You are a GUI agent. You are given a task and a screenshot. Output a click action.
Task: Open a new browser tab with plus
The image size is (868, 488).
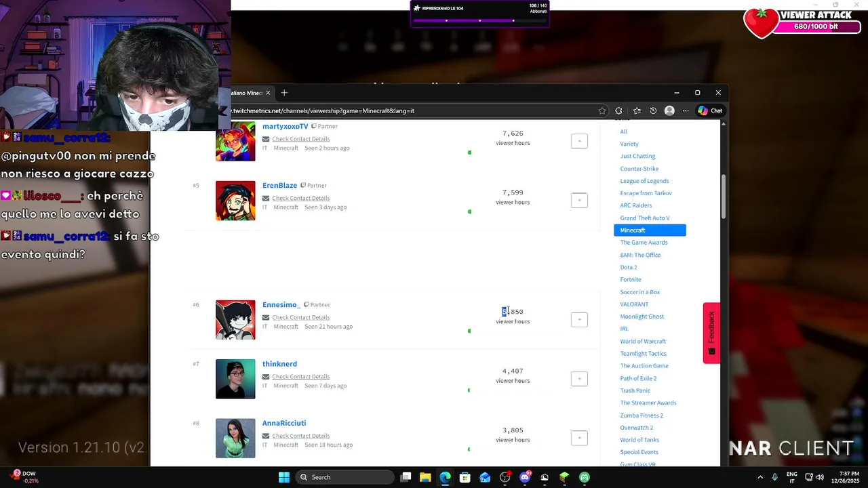284,93
